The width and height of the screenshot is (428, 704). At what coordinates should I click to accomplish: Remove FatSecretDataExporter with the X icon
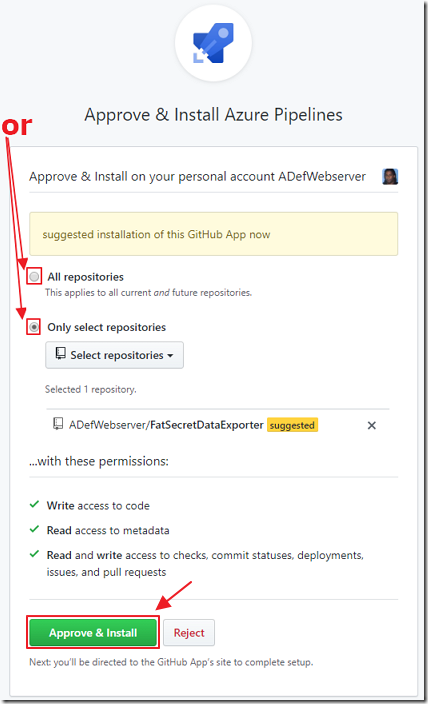click(x=371, y=425)
